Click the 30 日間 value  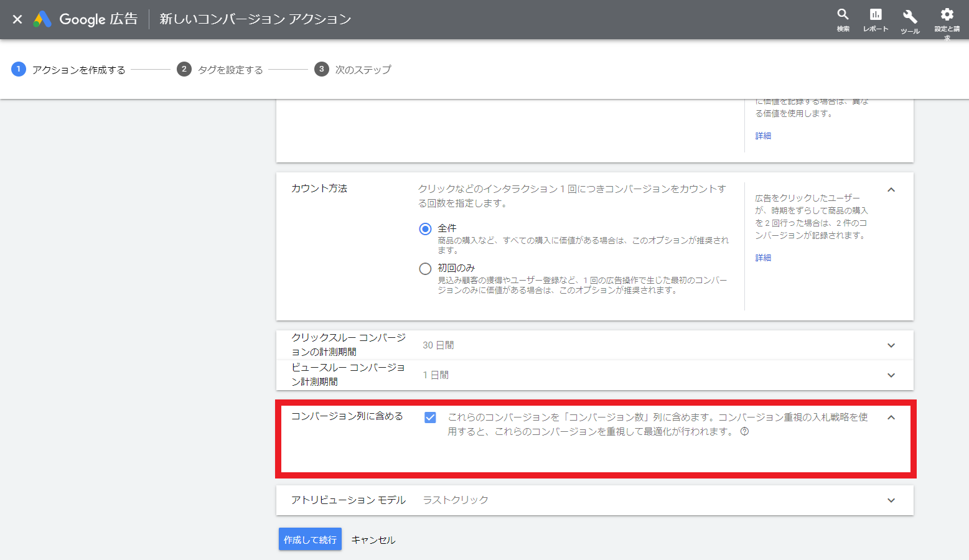point(438,345)
